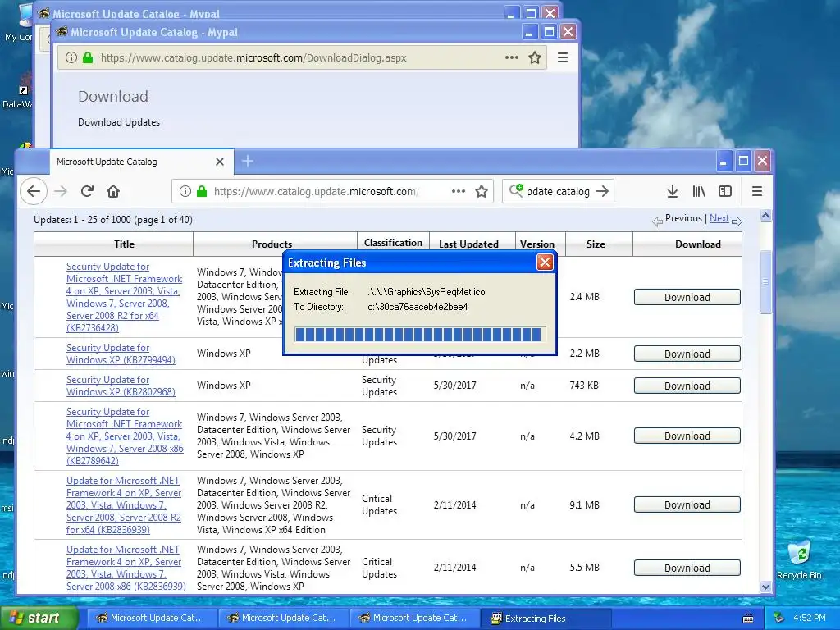
Task: Open KB2789642 .NET Framework update link
Action: click(x=125, y=436)
